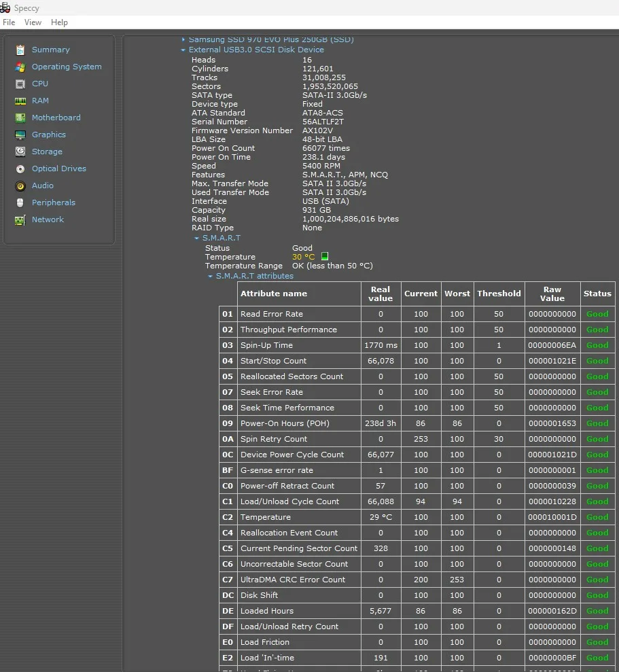Viewport: 619px width, 672px height.
Task: Click the Good status for Load 'In'-time row
Action: click(x=597, y=658)
